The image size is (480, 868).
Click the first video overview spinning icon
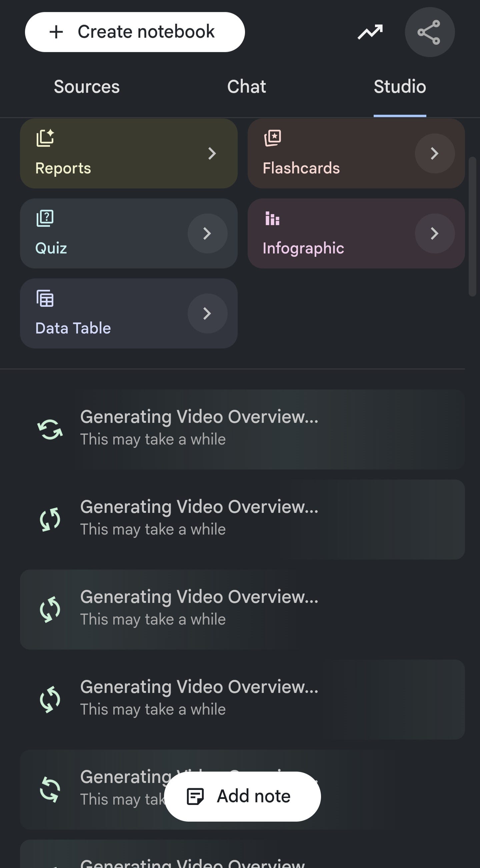(x=50, y=429)
